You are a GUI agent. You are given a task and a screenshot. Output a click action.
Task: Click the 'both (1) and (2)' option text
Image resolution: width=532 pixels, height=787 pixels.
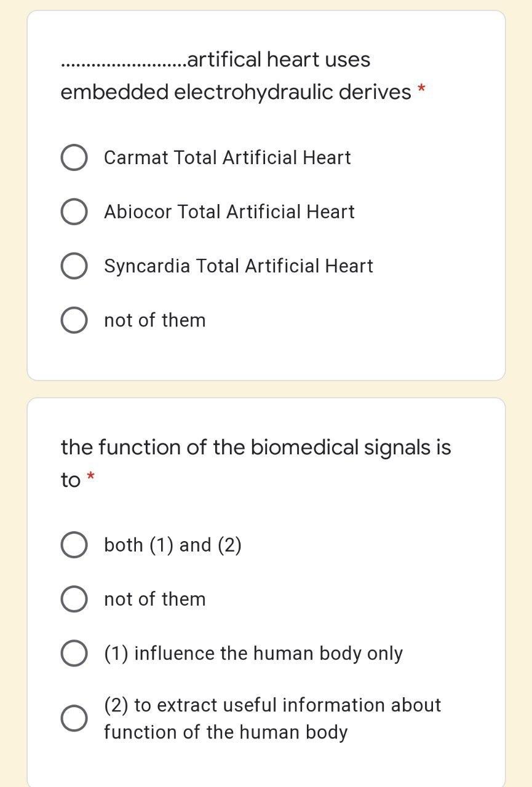pyautogui.click(x=173, y=545)
